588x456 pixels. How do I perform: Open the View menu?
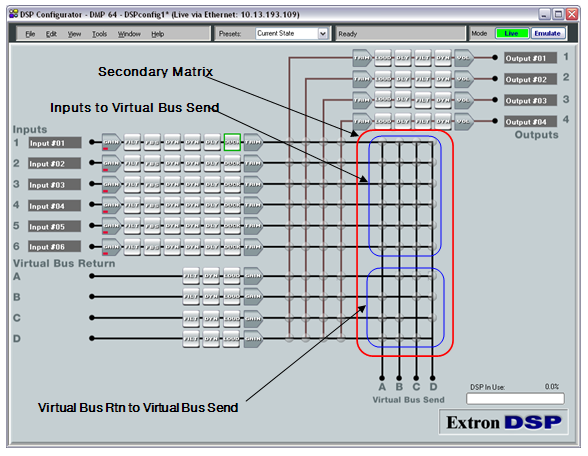click(74, 34)
